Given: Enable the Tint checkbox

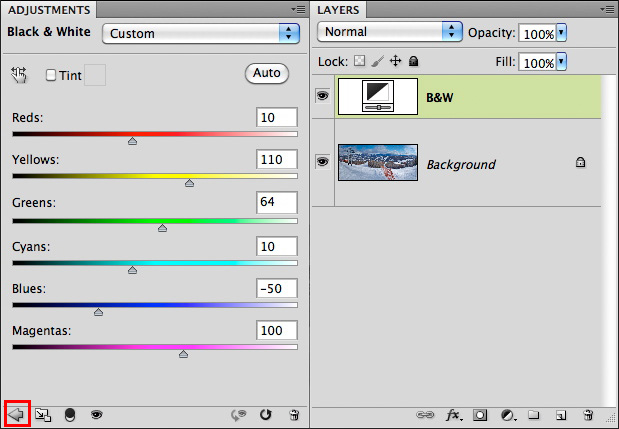Looking at the screenshot, I should point(52,75).
